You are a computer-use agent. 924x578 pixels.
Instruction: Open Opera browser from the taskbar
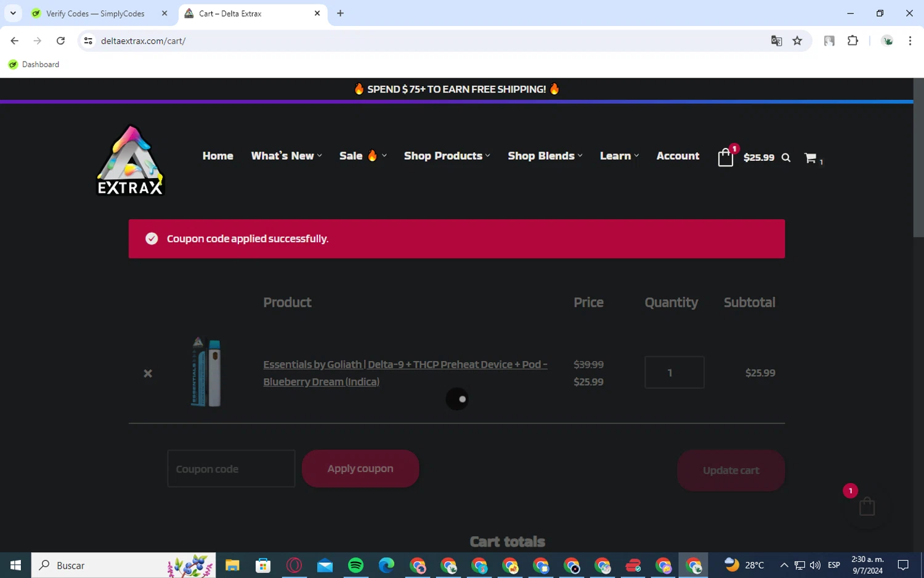pyautogui.click(x=294, y=565)
